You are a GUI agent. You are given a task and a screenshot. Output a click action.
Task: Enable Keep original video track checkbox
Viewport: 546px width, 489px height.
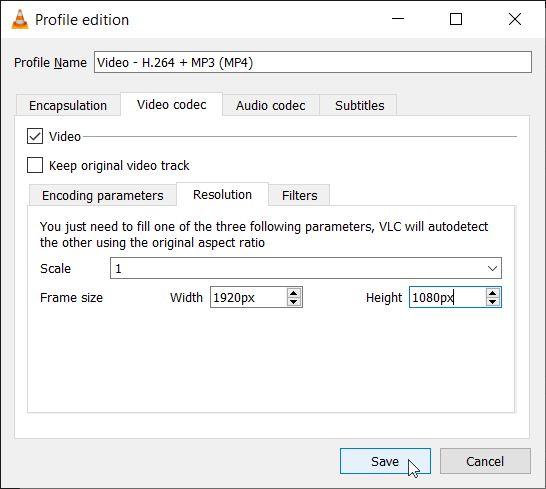pyautogui.click(x=35, y=165)
